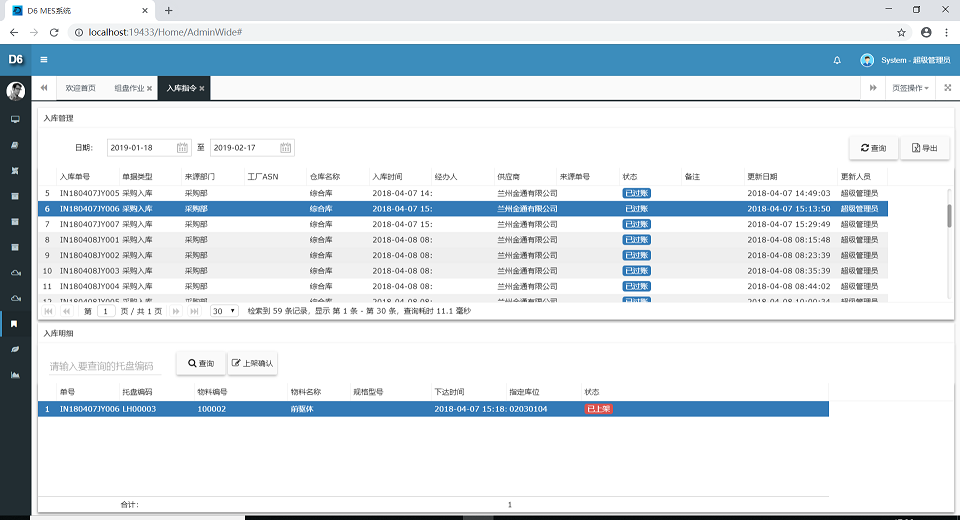960x520 pixels.
Task: Open the notification bell
Action: coord(837,60)
